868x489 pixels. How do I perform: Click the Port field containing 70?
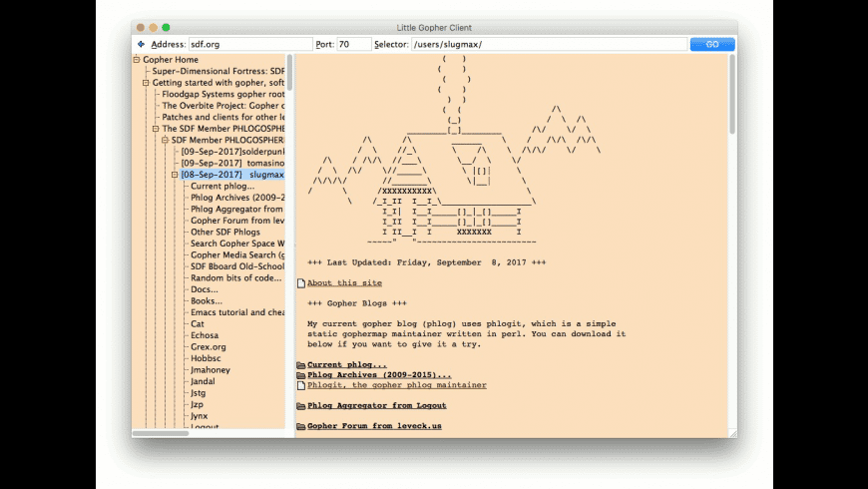point(353,45)
